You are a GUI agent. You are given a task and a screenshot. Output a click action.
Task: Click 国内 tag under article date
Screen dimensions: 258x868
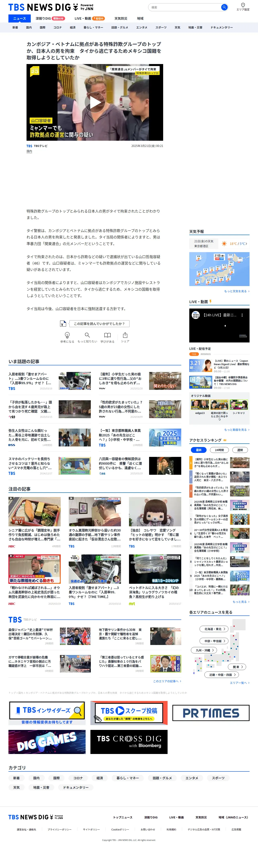29,151
